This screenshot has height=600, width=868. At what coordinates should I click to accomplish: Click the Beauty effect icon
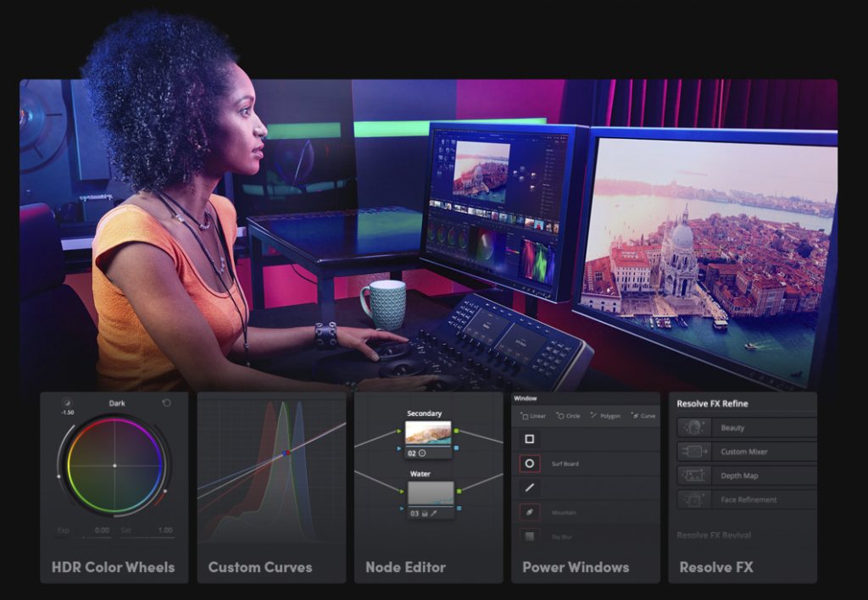(693, 428)
